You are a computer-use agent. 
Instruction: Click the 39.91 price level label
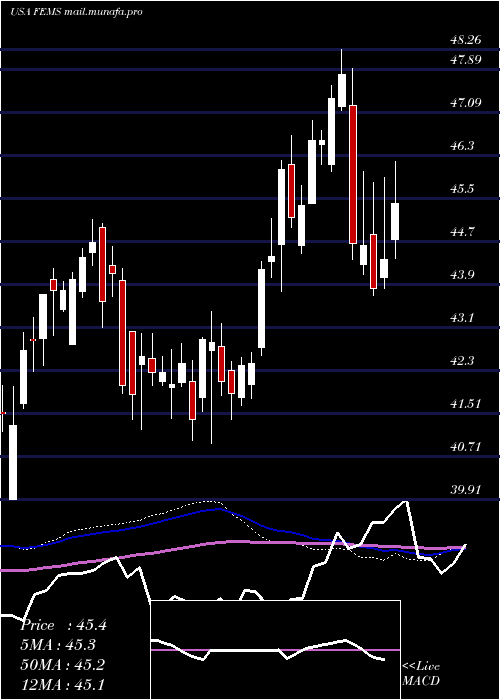(x=465, y=490)
